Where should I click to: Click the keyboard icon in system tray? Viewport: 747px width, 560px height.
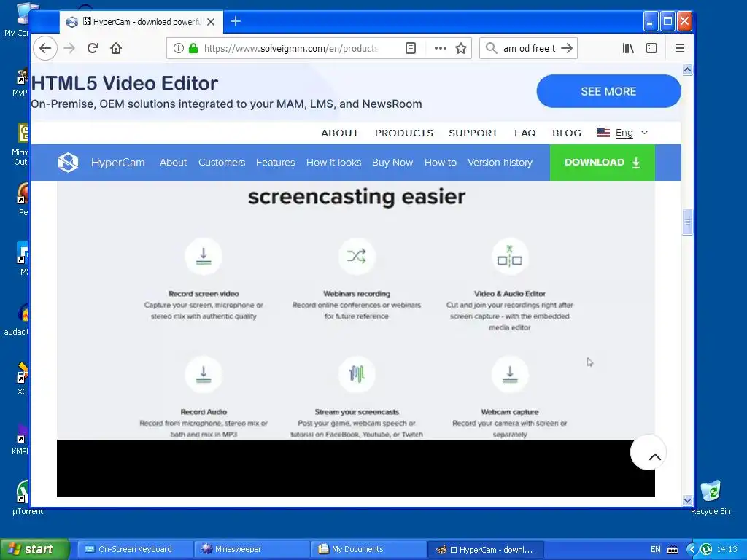click(673, 550)
